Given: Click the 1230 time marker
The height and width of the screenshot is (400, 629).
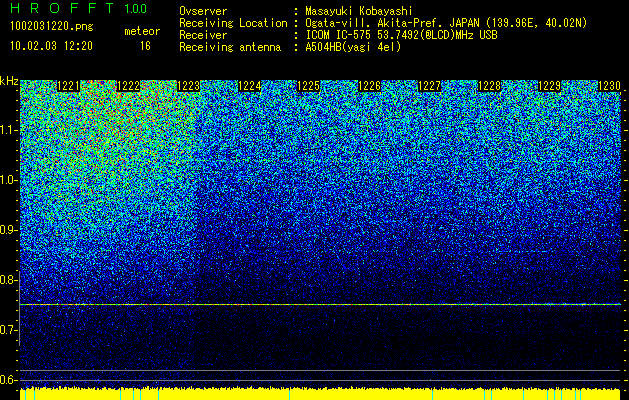Looking at the screenshot, I should [609, 86].
